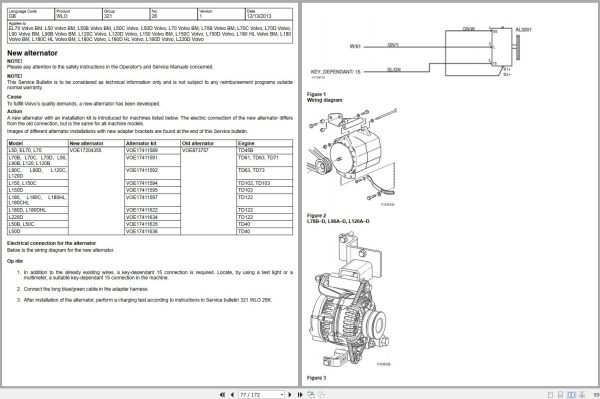The image size is (600, 399).
Task: Go to the previous page
Action: click(x=232, y=394)
